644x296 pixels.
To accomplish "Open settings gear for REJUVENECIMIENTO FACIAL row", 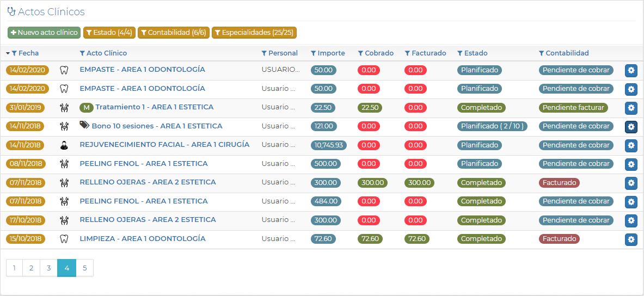I will tap(631, 145).
